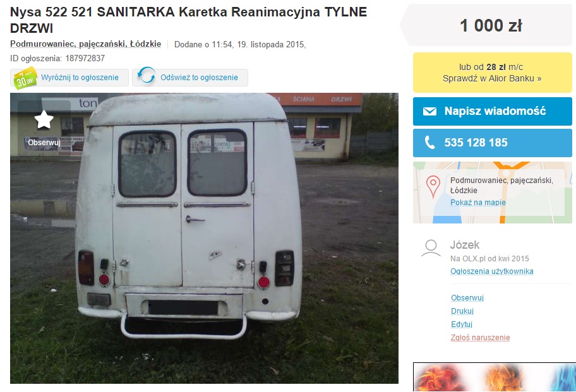576x392 pixels.
Task: Click the Podmurowaniec, pajęczański, Łódzkie location link
Action: click(86, 44)
